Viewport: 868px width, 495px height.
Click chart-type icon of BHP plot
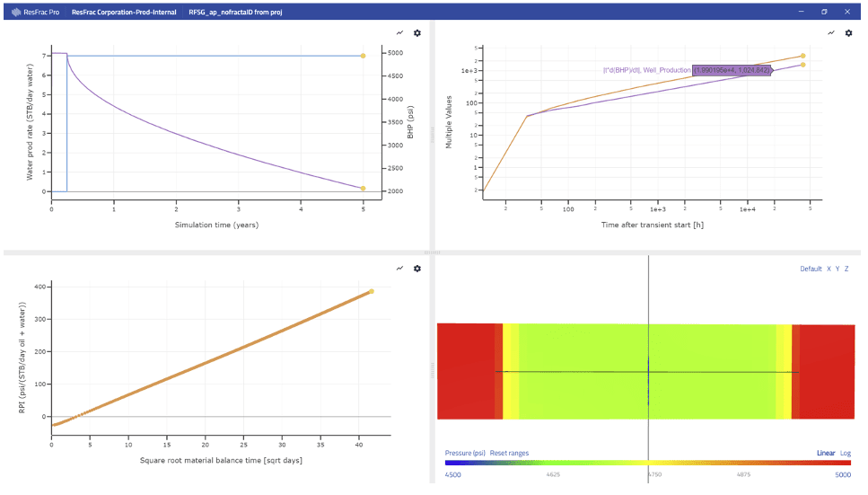399,33
